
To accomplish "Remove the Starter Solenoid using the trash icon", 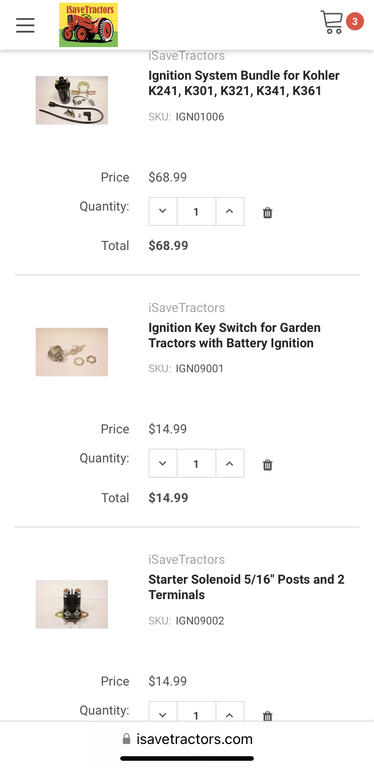I will click(267, 716).
